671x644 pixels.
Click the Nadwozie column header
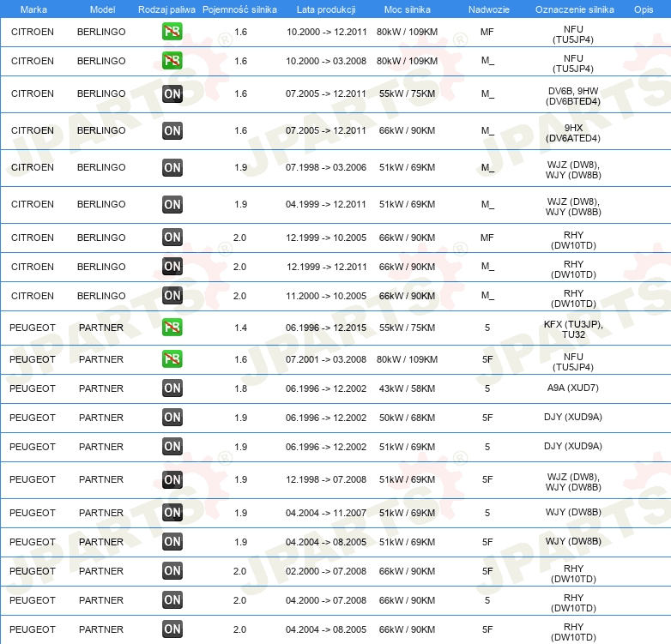(489, 9)
